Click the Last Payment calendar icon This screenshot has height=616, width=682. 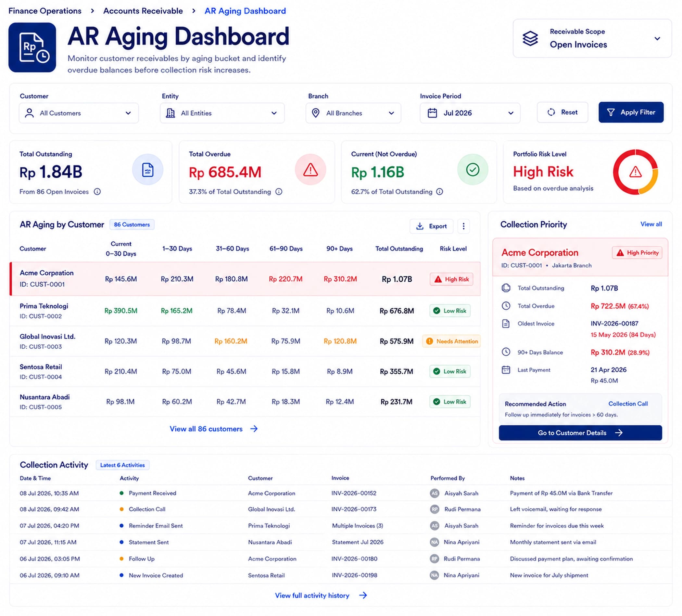click(506, 370)
